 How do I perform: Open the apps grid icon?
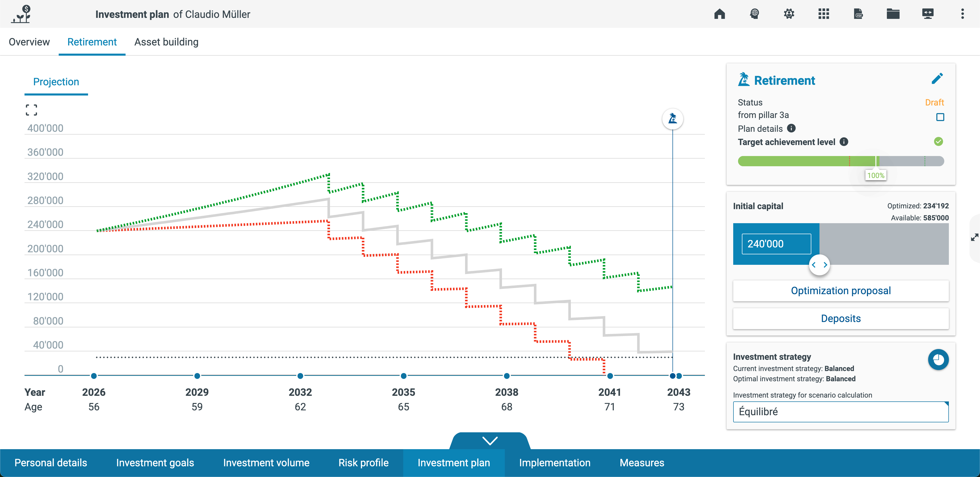tap(824, 14)
